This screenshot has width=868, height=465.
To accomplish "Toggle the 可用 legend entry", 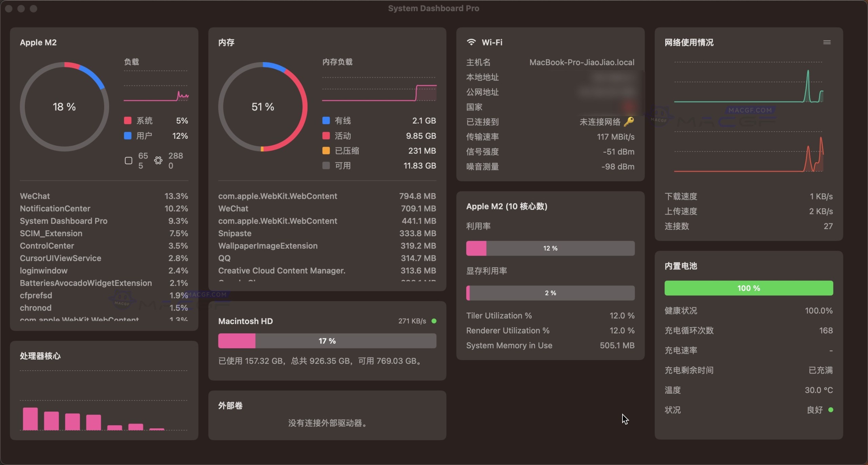I will (x=326, y=166).
